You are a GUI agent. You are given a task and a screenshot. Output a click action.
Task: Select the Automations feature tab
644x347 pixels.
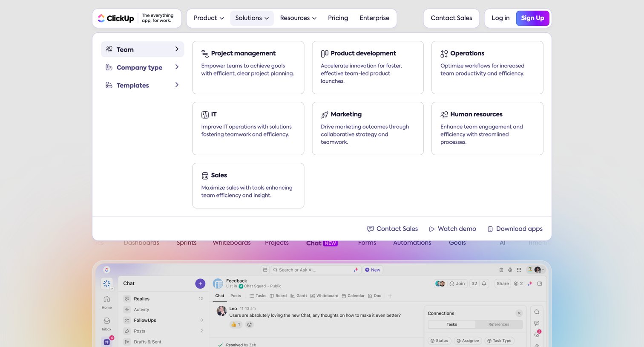[x=412, y=243]
